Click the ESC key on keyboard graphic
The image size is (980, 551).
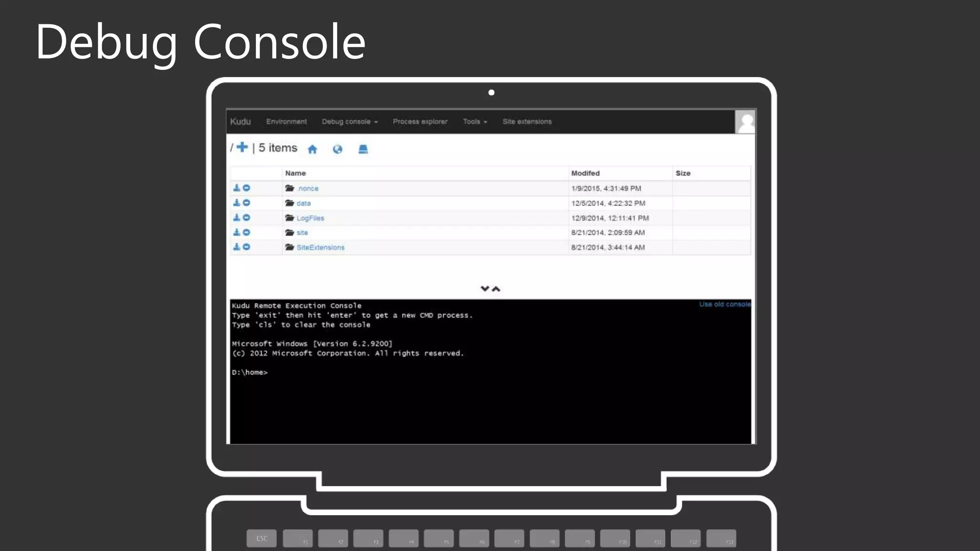click(x=262, y=539)
